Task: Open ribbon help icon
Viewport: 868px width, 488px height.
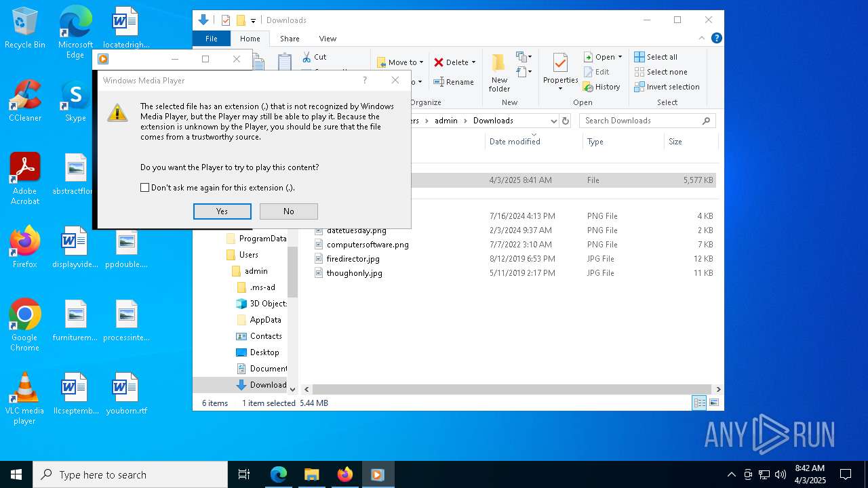Action: [716, 39]
